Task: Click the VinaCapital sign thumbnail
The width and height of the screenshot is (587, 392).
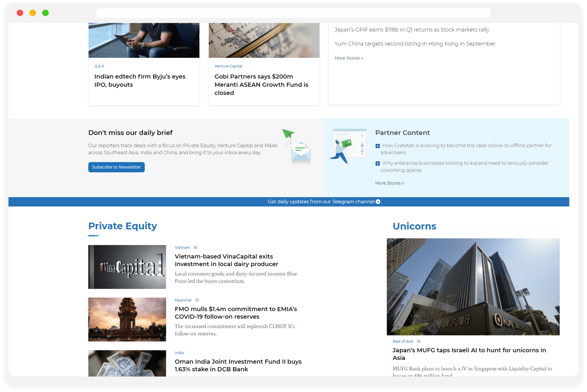Action: point(127,267)
